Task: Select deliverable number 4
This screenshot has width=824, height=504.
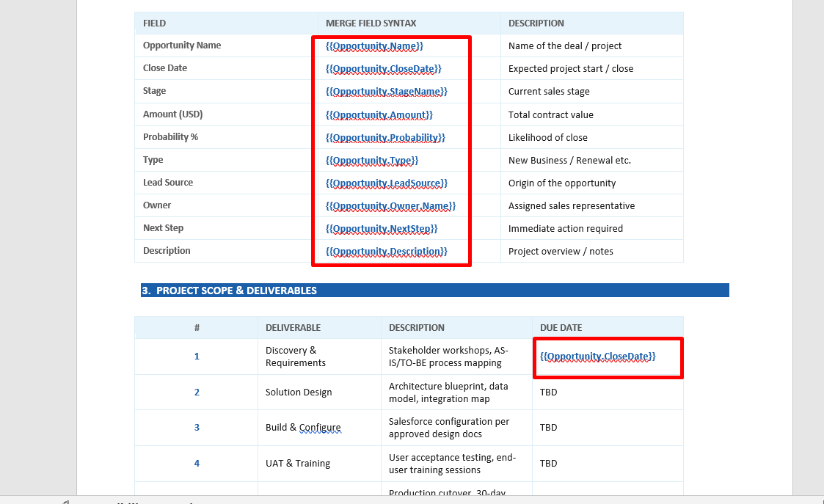Action: (x=197, y=463)
